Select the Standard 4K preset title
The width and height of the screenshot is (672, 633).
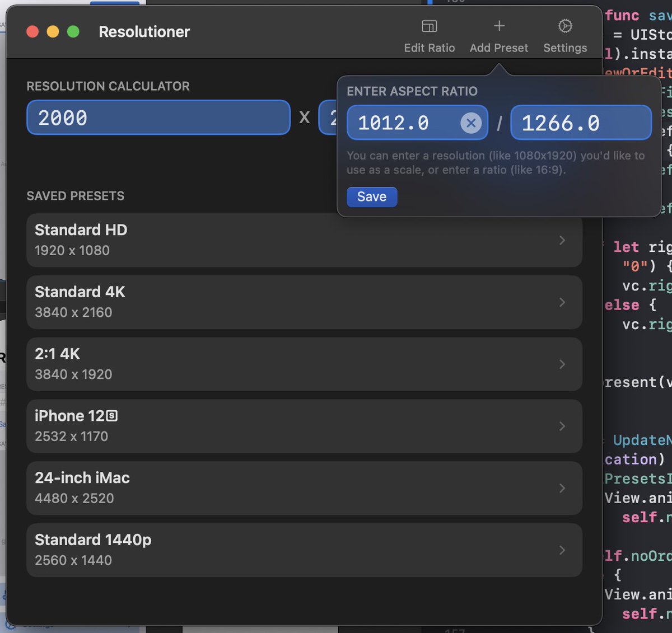(x=80, y=292)
